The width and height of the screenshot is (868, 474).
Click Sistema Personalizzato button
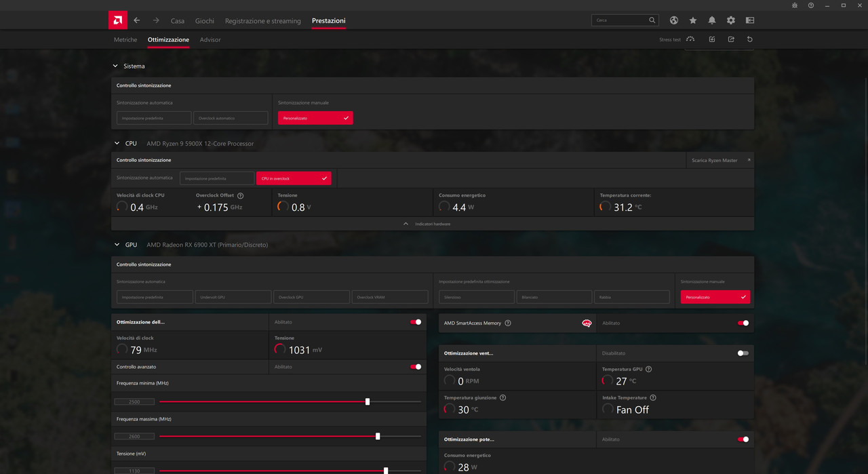(x=315, y=118)
